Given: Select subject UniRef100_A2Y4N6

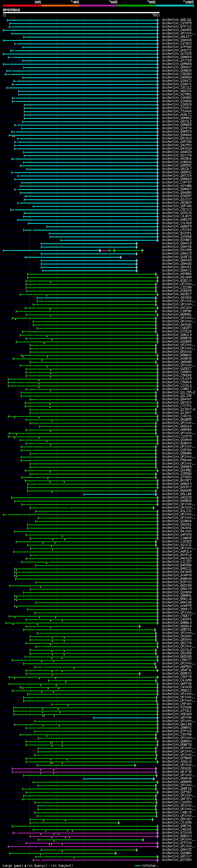Looking at the screenshot, I should point(177,186).
